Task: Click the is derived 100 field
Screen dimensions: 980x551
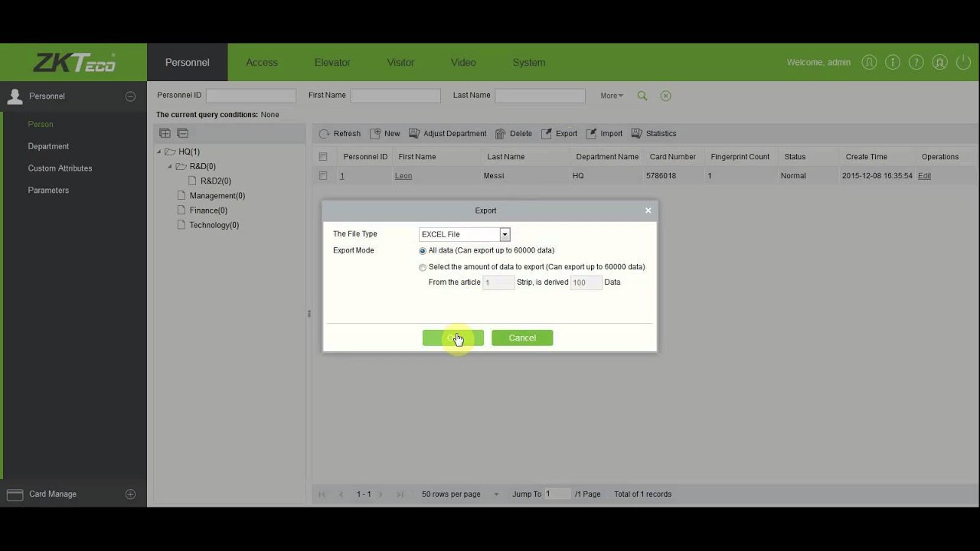Action: [x=586, y=282]
